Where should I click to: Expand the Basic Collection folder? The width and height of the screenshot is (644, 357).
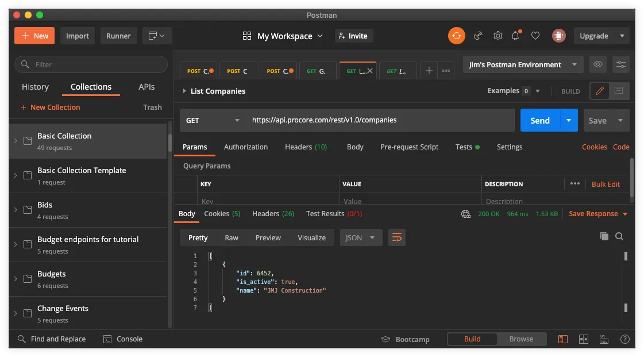tap(16, 141)
